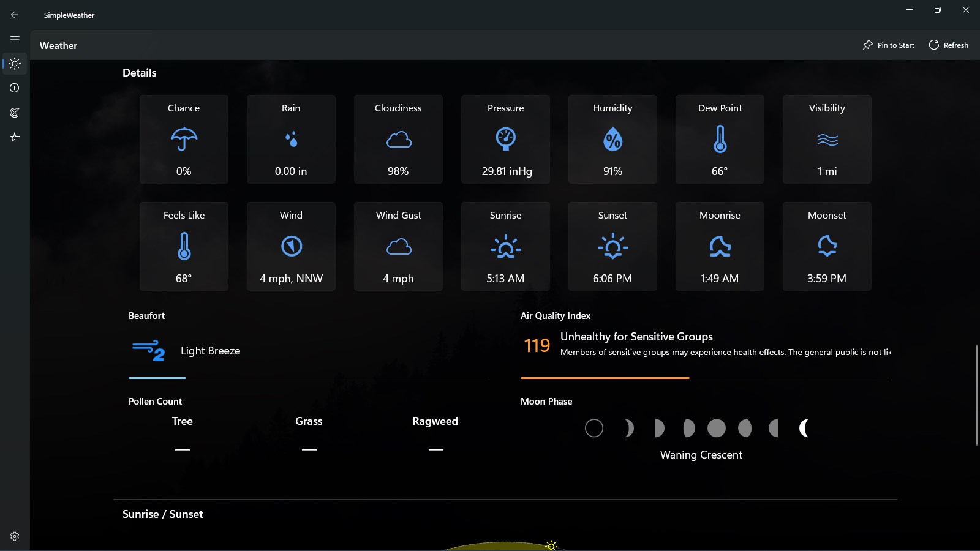980x551 pixels.
Task: Open Settings via the gear icon
Action: pos(13,535)
